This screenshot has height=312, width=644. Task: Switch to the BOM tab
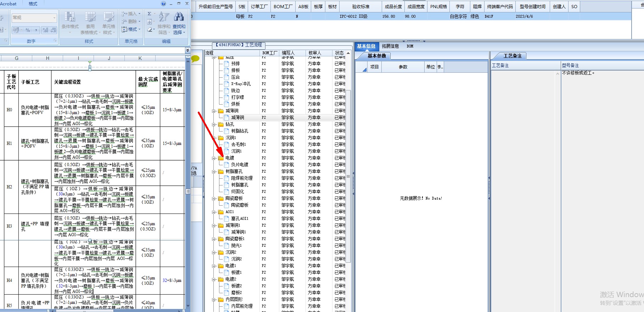410,46
